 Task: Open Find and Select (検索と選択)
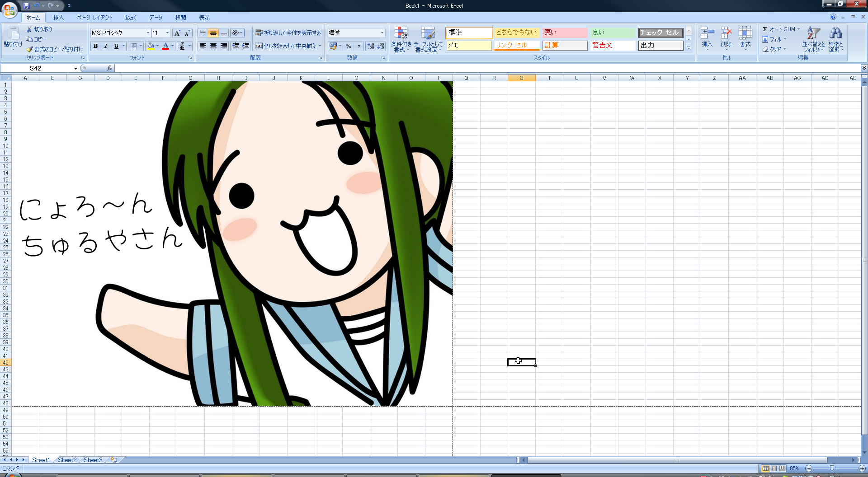pyautogui.click(x=836, y=39)
